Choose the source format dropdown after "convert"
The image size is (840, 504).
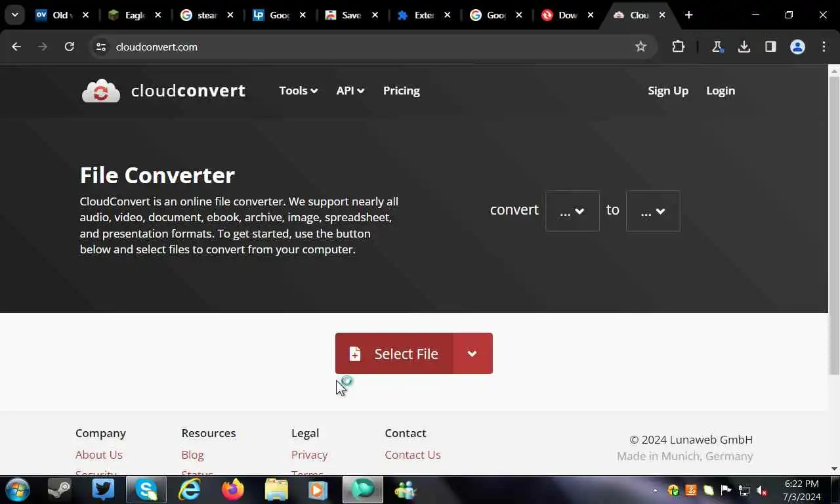pos(572,211)
